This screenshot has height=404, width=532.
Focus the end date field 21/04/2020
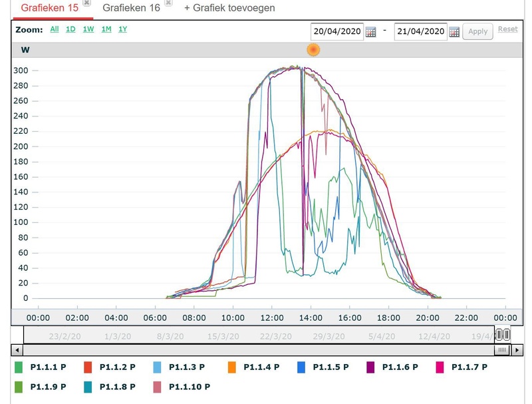(x=421, y=31)
